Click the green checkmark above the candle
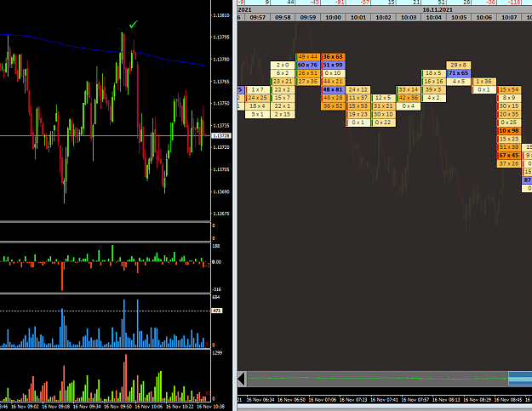This screenshot has width=532, height=411. (134, 25)
